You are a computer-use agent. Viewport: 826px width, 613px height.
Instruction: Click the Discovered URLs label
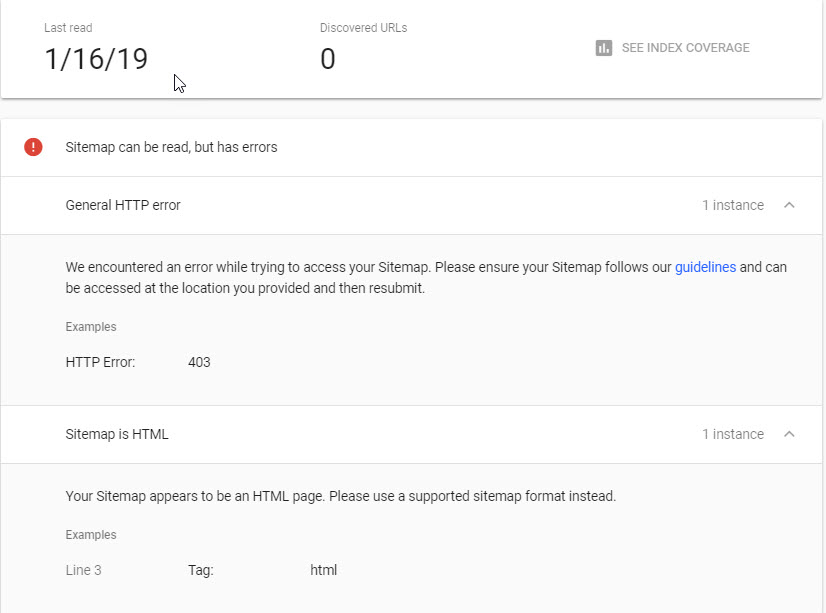click(x=363, y=28)
